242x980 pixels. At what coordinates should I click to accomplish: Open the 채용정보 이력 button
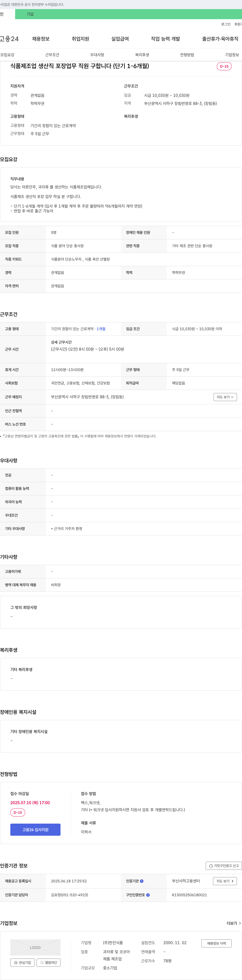217,943
